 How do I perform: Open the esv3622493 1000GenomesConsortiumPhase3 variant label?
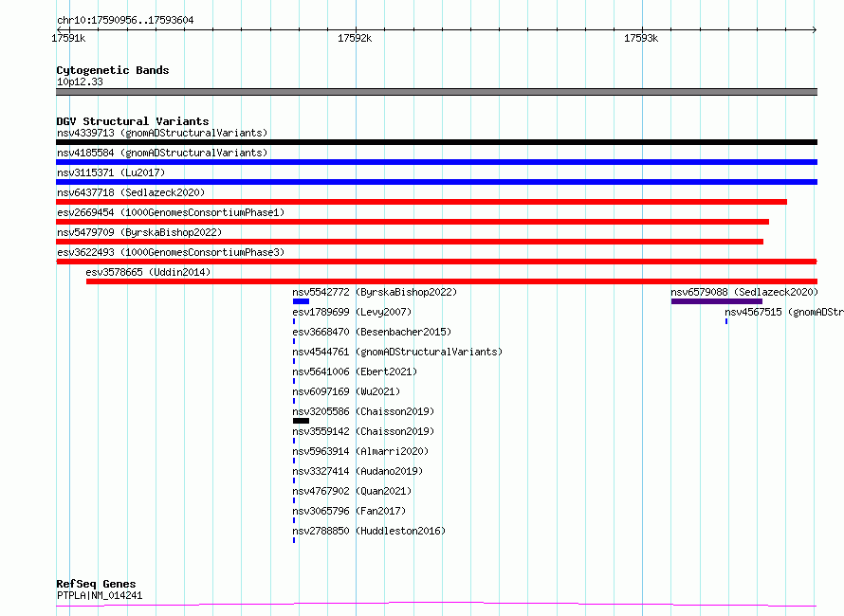(170, 252)
